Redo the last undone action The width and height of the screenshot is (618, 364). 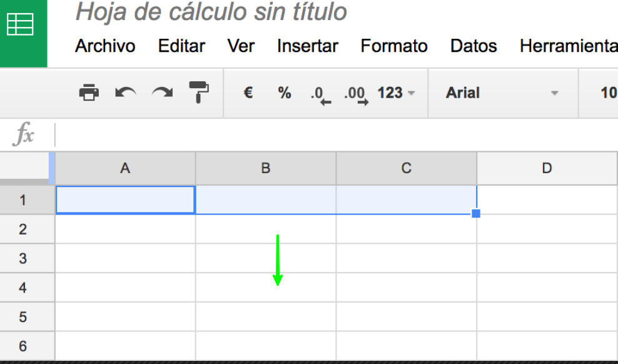(x=163, y=93)
